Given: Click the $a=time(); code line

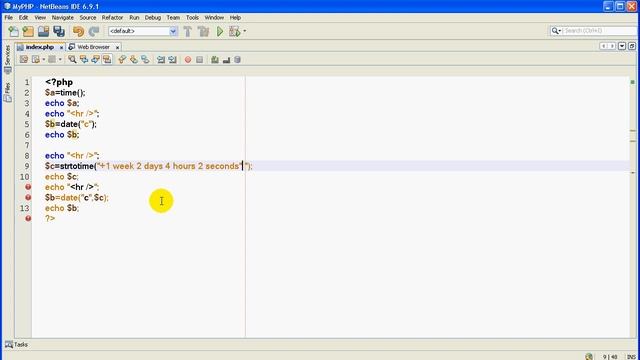Looking at the screenshot, I should [x=65, y=93].
